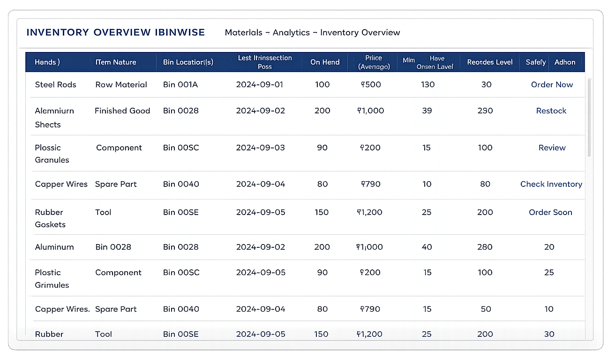Image resolution: width=615 pixels, height=364 pixels.
Task: Sort by the Priice (Avenago) column header
Action: (374, 62)
